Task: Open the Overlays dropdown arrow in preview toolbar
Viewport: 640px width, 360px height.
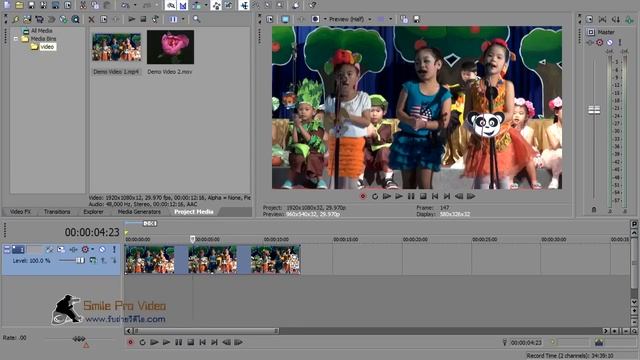Action: coord(391,19)
